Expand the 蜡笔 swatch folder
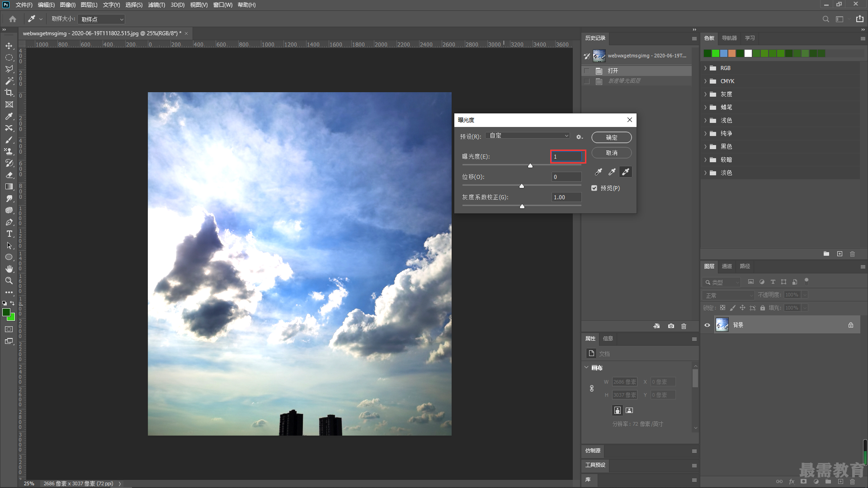Image resolution: width=868 pixels, height=488 pixels. (706, 108)
